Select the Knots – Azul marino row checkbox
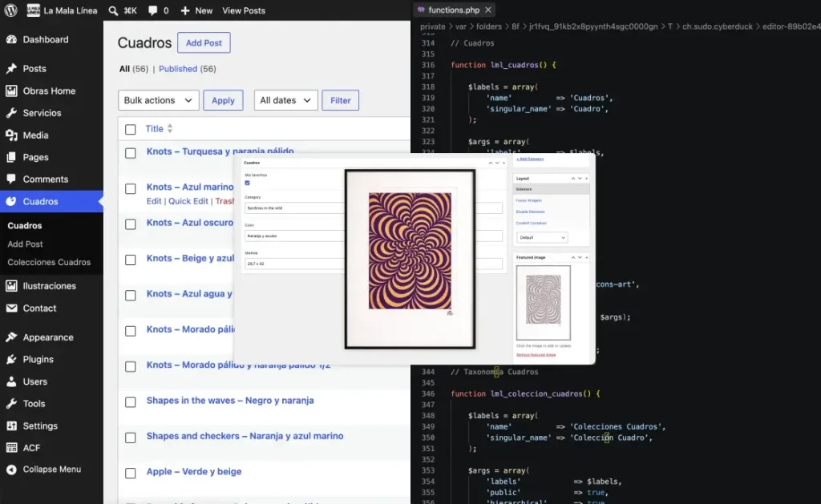The image size is (821, 504). [131, 188]
